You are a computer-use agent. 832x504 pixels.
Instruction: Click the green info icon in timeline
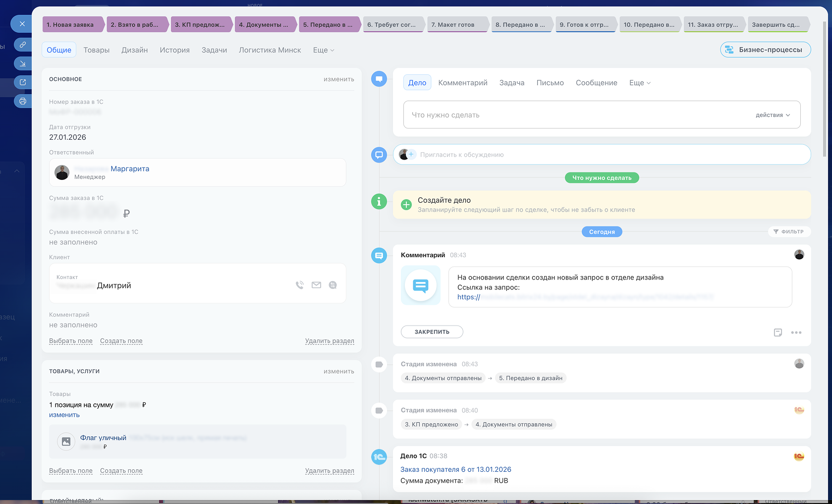click(379, 202)
